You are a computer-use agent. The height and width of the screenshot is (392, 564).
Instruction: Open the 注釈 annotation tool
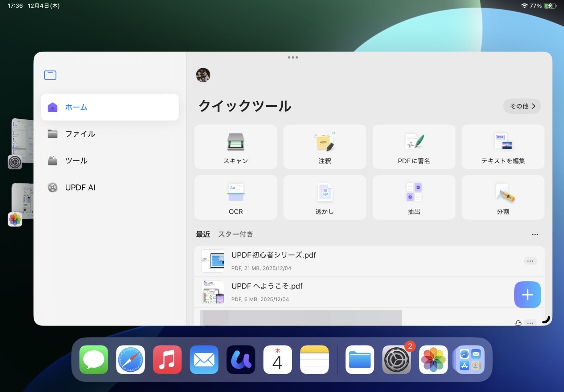(325, 147)
